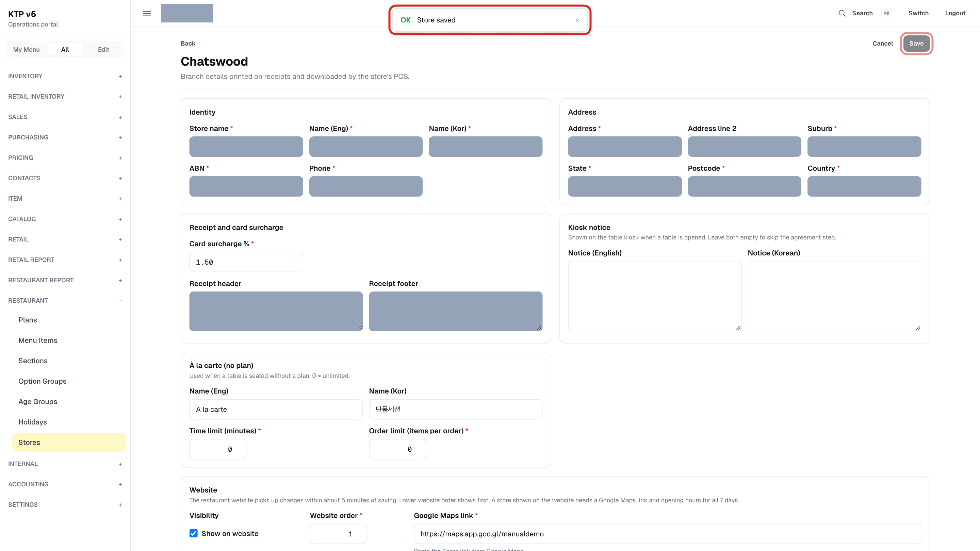Viewport: 980px width, 551px height.
Task: Expand the CATALOG section
Action: click(65, 219)
